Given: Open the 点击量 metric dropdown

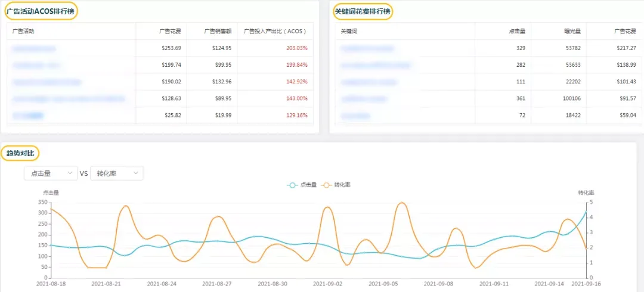Looking at the screenshot, I should pos(51,173).
